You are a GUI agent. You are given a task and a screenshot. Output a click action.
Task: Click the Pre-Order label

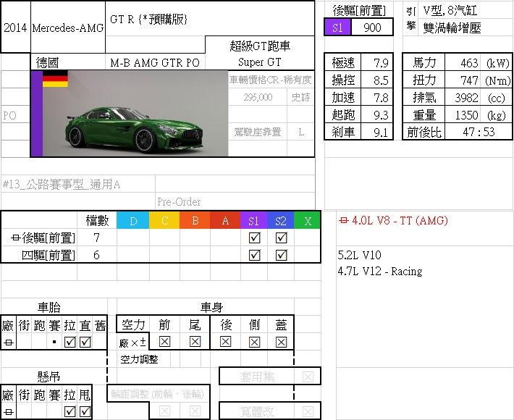click(179, 201)
